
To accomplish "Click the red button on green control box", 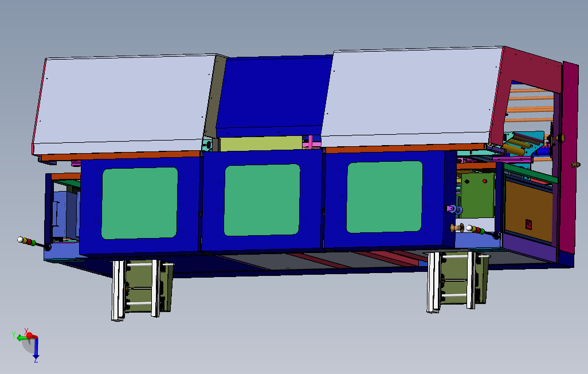I will click(484, 181).
